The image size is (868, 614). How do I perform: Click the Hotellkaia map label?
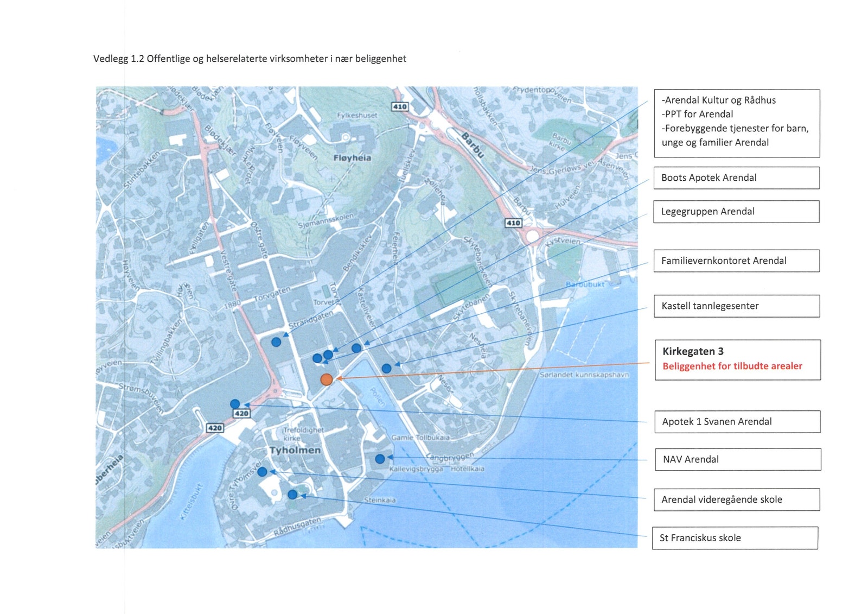point(468,469)
